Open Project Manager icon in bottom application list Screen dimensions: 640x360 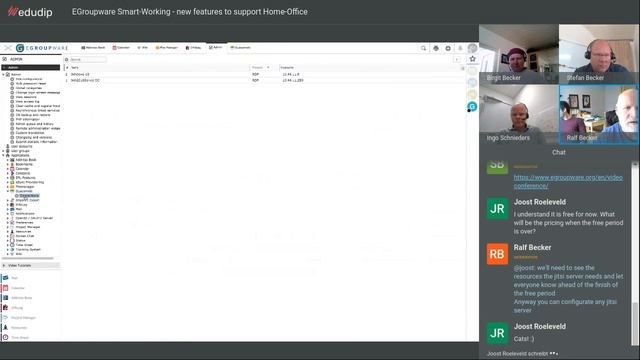tap(6, 318)
